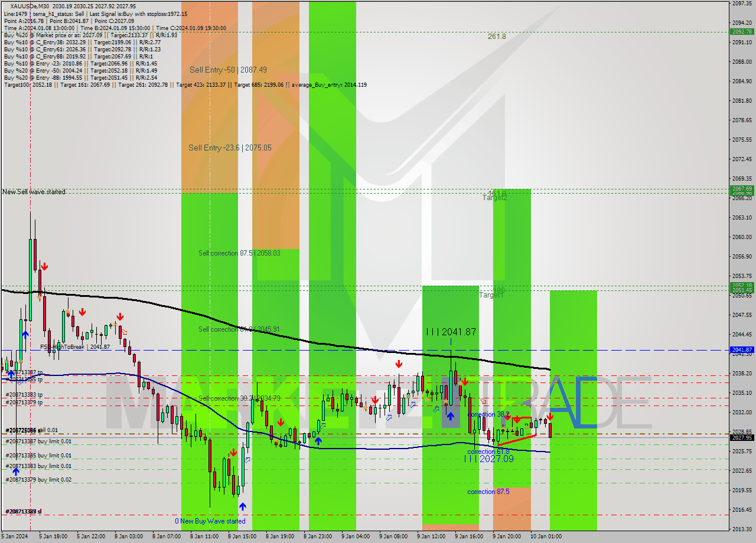This screenshot has height=543, width=756.
Task: Click the blue up arrow beneath the 2041.87 peak candle
Action: pos(450,416)
